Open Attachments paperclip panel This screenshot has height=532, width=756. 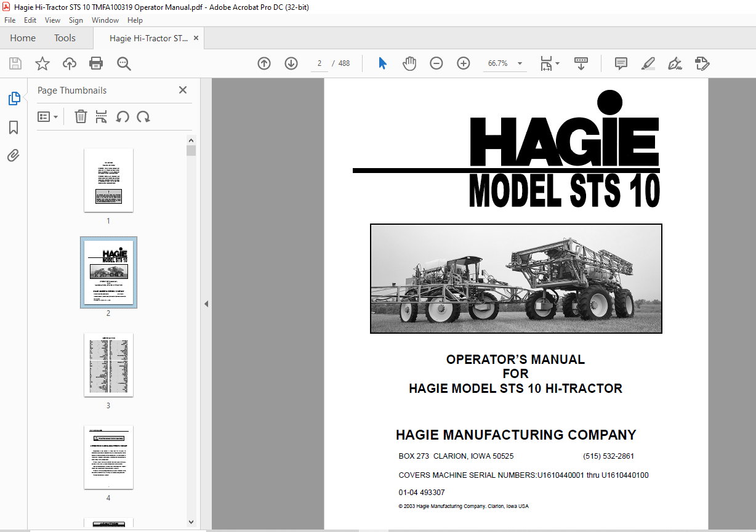(x=14, y=155)
